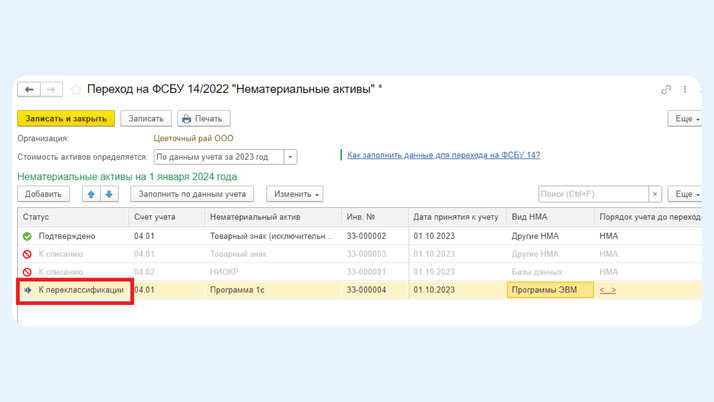Screen dimensions: 714x402
Task: Click account 04.02 cell
Action: tap(167, 272)
